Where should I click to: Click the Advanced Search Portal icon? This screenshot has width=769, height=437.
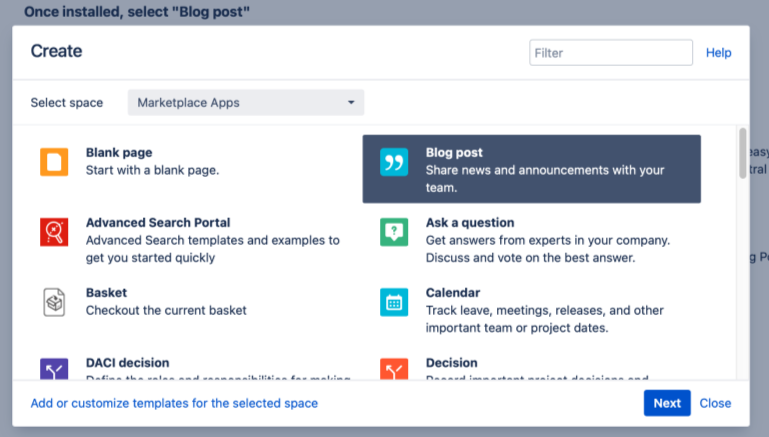54,232
